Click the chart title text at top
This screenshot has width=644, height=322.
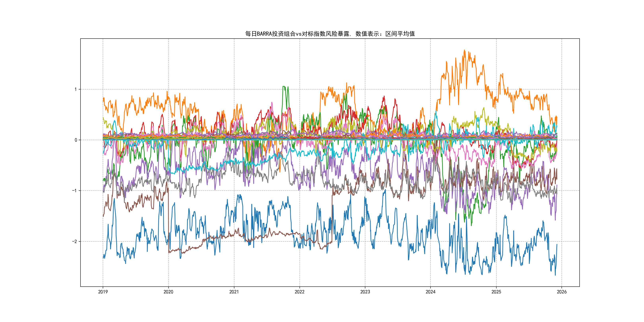pyautogui.click(x=330, y=34)
